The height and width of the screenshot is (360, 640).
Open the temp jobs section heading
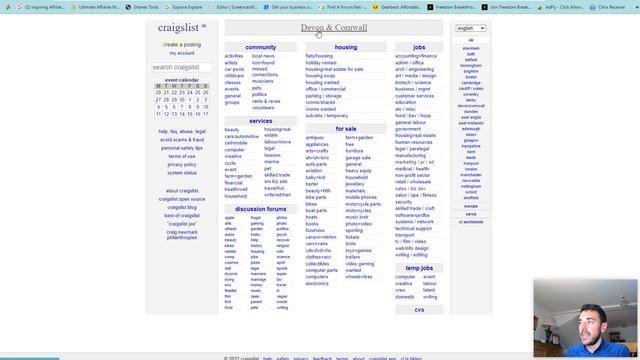[x=419, y=268]
